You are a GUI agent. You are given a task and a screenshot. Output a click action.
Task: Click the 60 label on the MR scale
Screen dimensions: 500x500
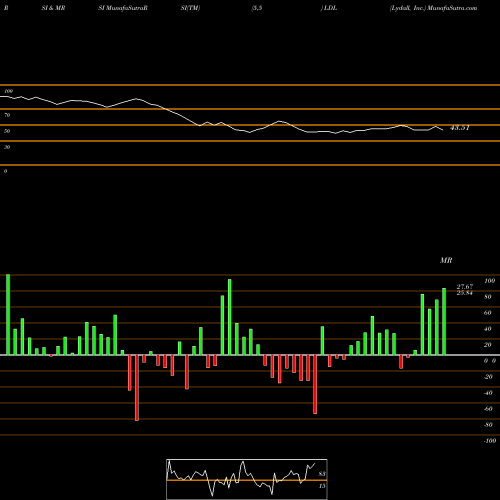(x=487, y=313)
